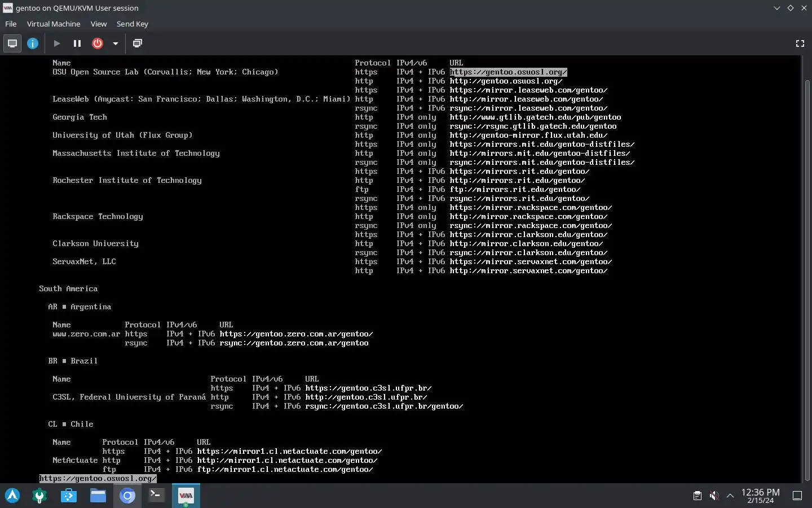Viewport: 812px width, 508px height.
Task: Select https://mirror.clarkson.edu/gentoo/ URL
Action: [x=528, y=235]
